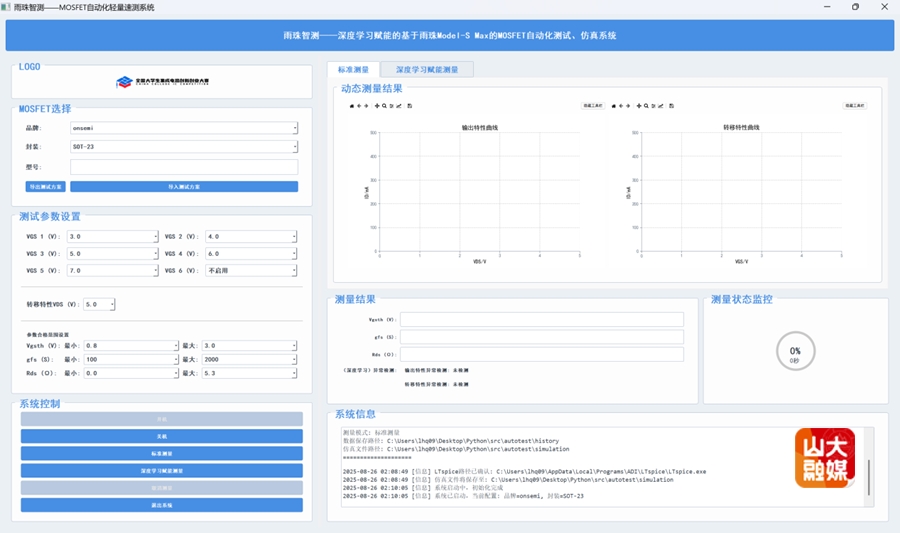900x533 pixels.
Task: Click the grayed-out 取消测量 button
Action: 162,488
